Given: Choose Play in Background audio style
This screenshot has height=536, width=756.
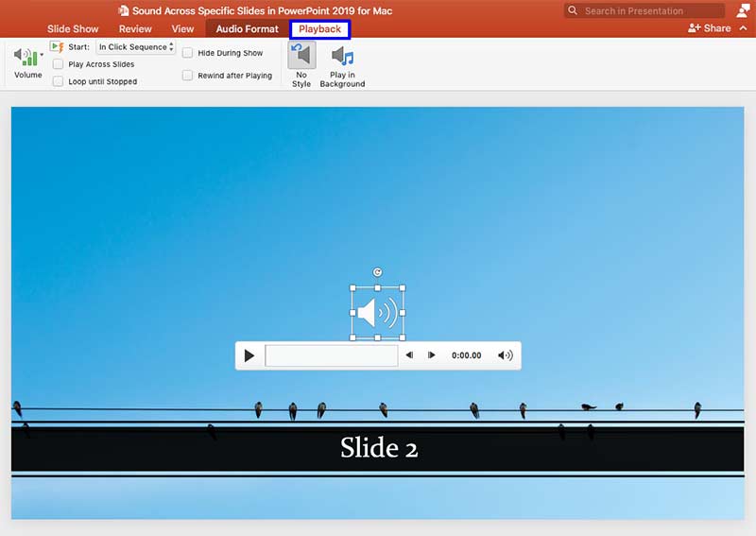Looking at the screenshot, I should click(x=342, y=66).
